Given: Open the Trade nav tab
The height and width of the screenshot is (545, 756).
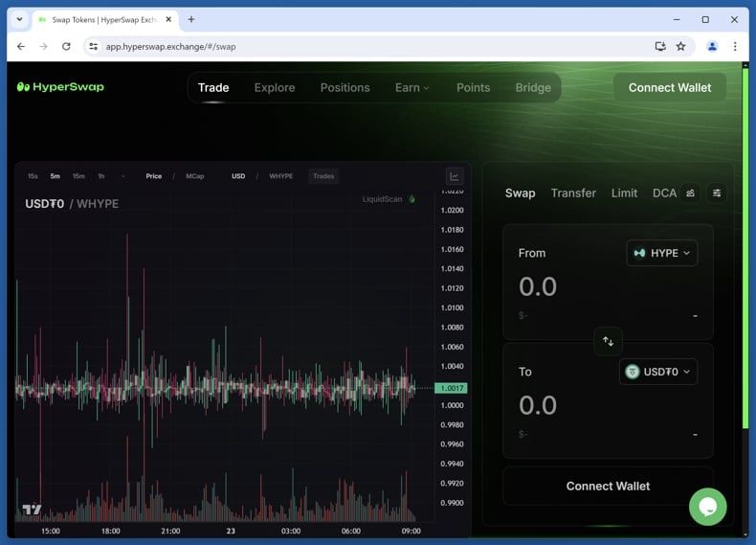Looking at the screenshot, I should click(213, 87).
